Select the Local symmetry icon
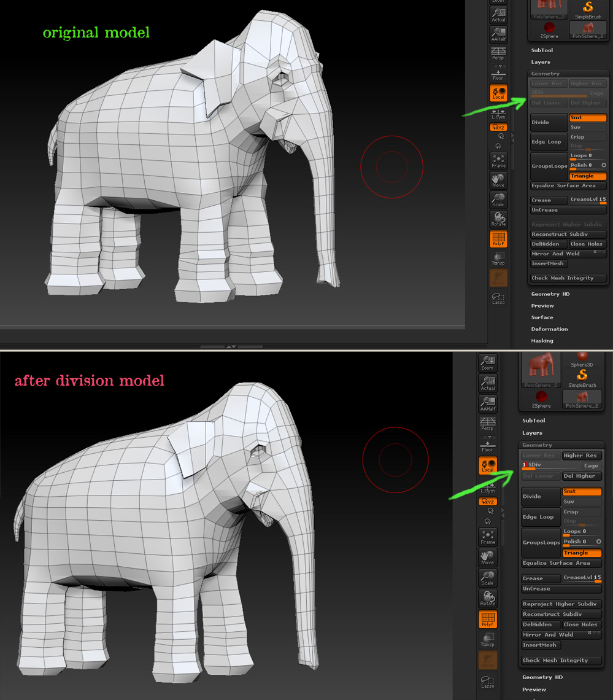 coord(498,93)
